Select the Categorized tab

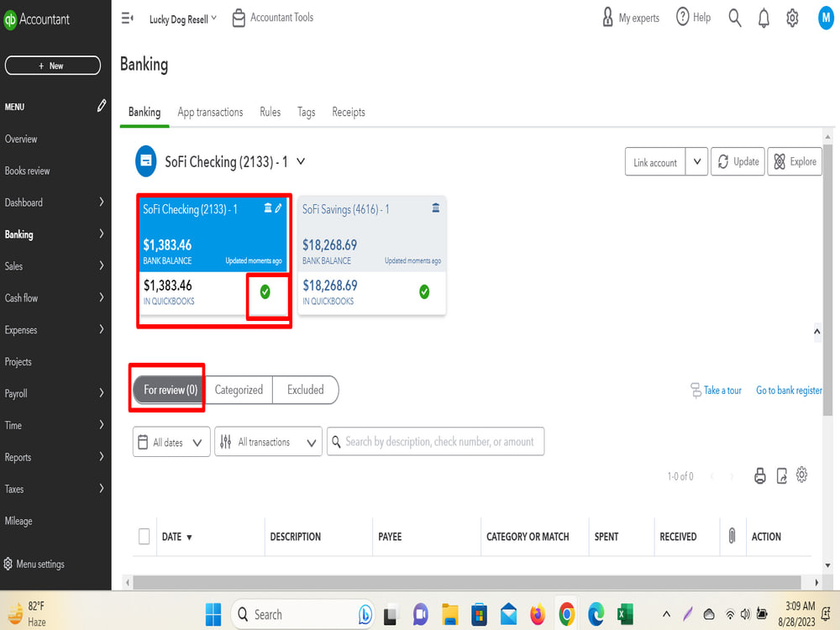click(239, 390)
